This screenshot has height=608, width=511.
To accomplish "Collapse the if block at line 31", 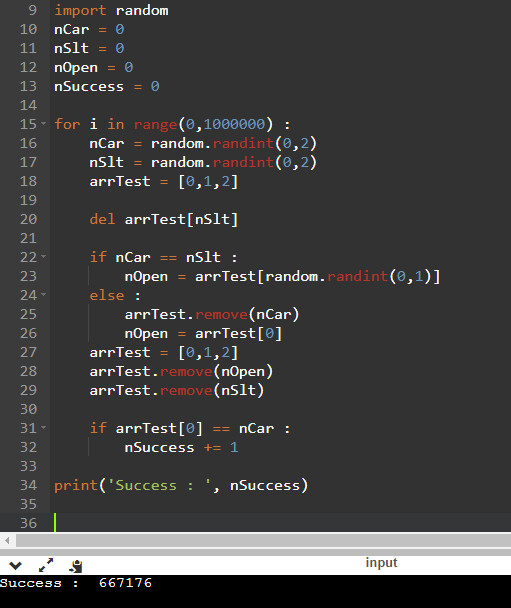I will 43,428.
